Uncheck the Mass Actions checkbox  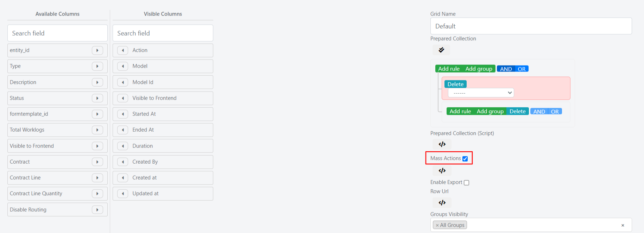[x=465, y=159]
